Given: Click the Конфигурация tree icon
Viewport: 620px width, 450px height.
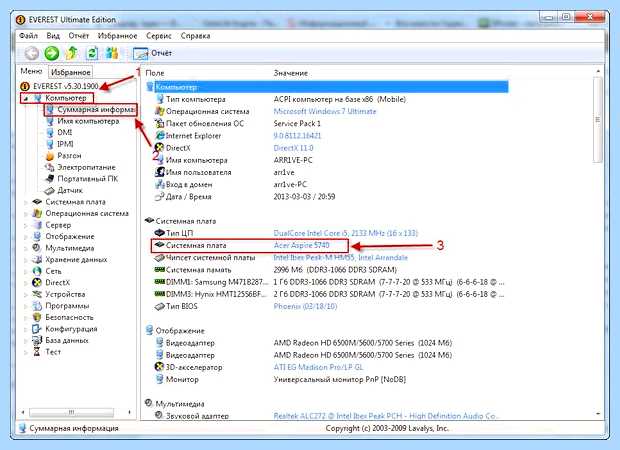Looking at the screenshot, I should (37, 329).
